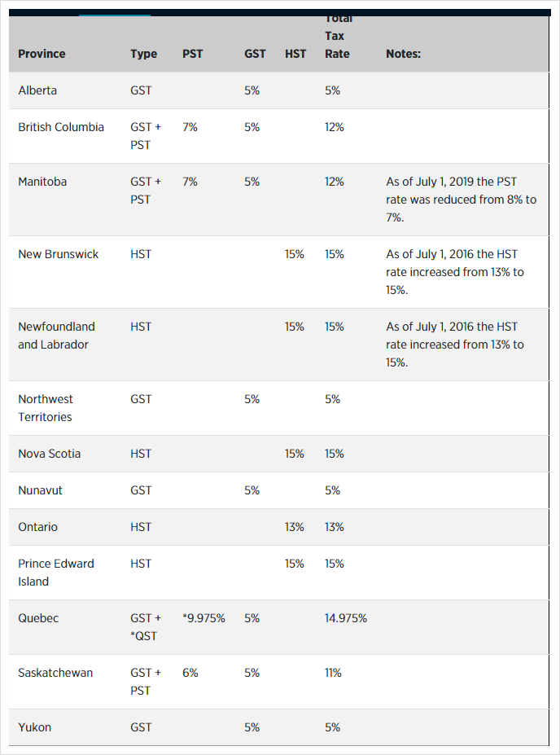Viewport: 560px width, 755px height.
Task: Select Manitoba's PST reduction note text
Action: (461, 200)
